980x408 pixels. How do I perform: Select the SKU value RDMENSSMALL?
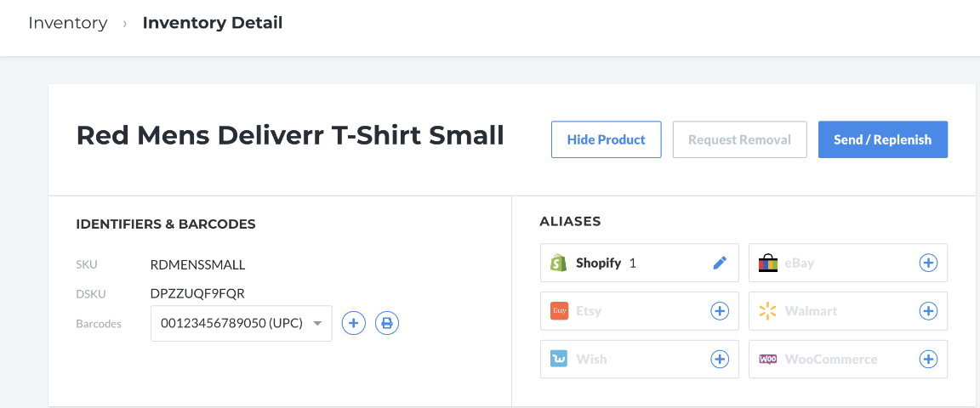click(197, 265)
